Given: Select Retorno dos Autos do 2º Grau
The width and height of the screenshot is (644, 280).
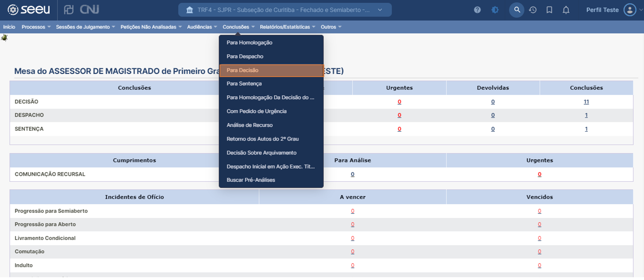Looking at the screenshot, I should point(271,139).
